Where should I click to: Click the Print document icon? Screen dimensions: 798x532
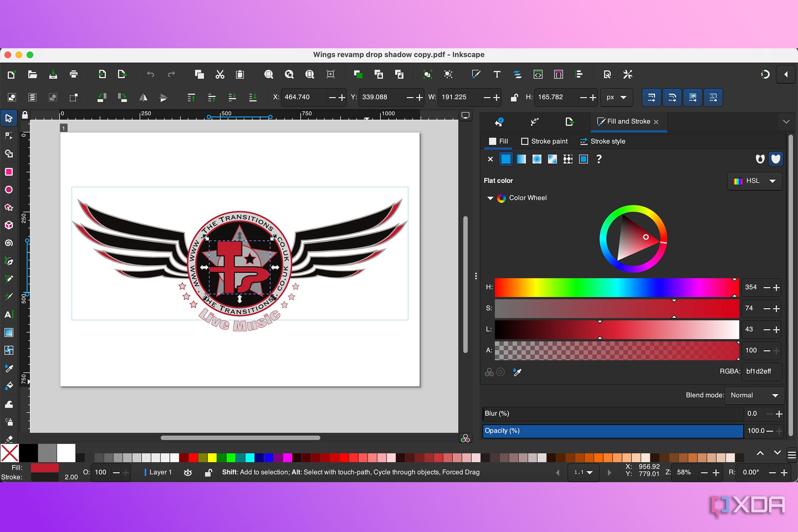click(74, 74)
